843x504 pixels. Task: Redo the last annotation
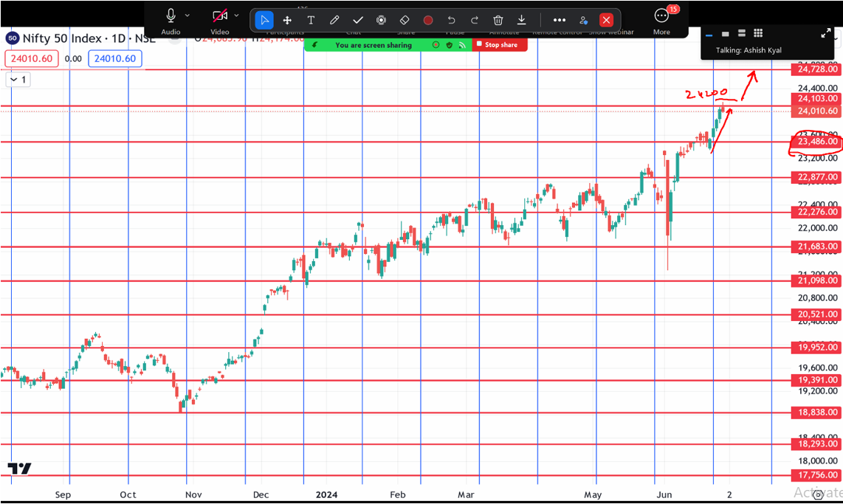475,21
